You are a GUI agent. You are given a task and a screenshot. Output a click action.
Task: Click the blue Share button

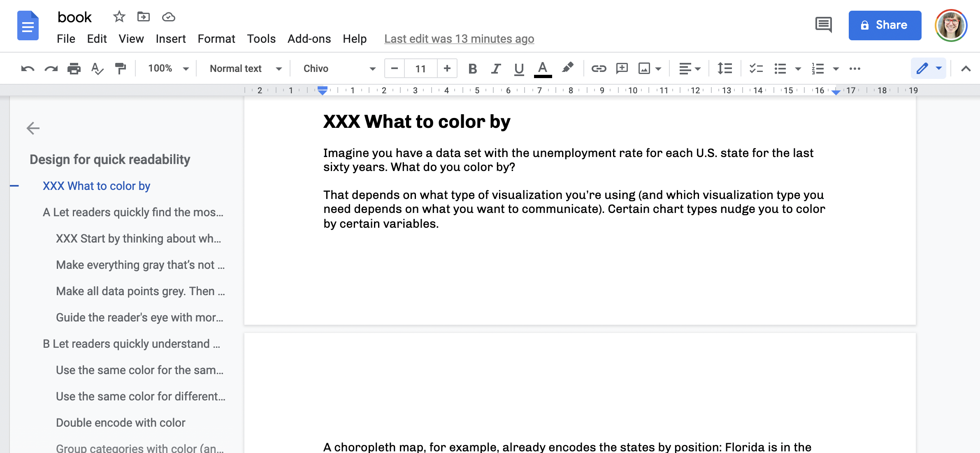pos(885,25)
